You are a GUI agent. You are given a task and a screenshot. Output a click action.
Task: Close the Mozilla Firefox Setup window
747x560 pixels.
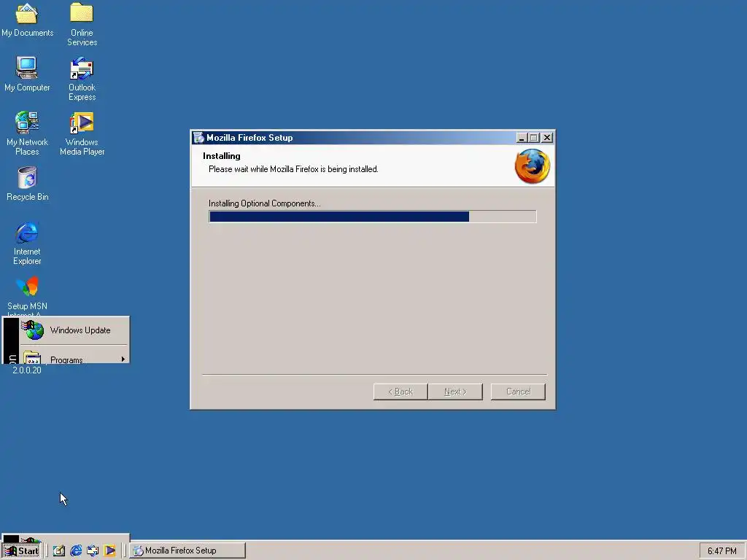[547, 138]
